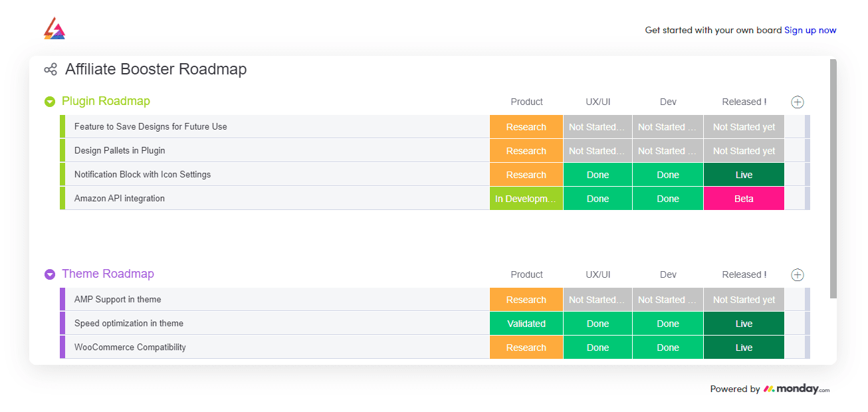This screenshot has height=412, width=868.
Task: Click the board's vertical scrollbar
Action: click(833, 179)
